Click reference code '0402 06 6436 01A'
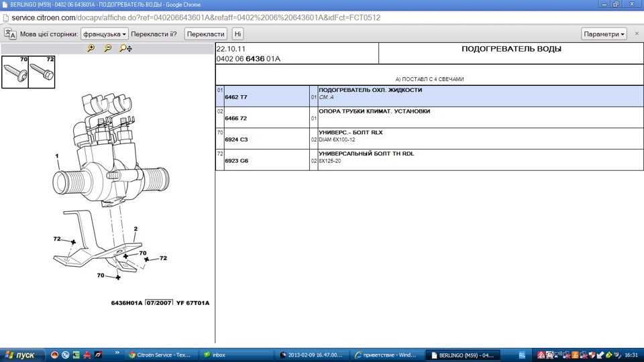This screenshot has width=644, height=362. 248,59
